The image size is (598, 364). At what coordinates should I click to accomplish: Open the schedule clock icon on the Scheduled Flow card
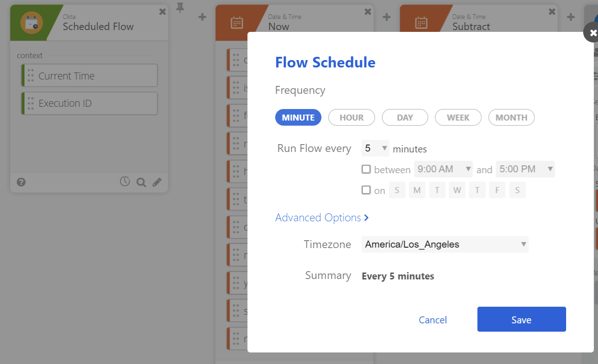click(125, 182)
